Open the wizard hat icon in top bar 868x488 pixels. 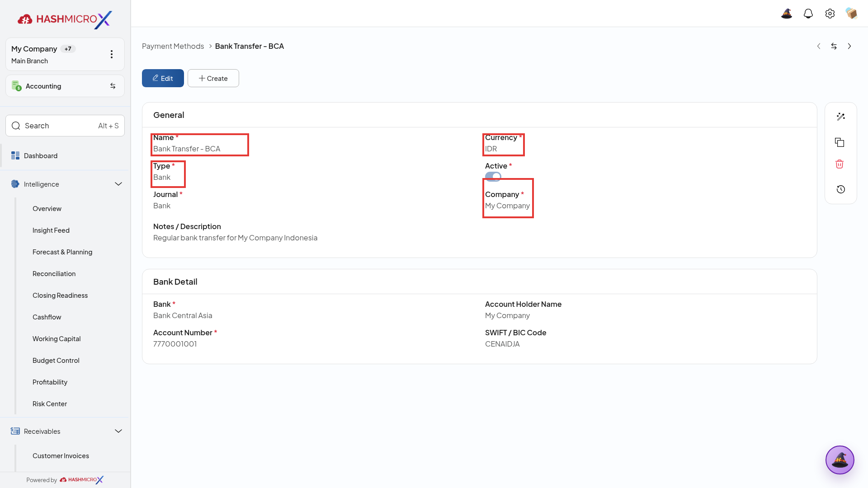(x=787, y=14)
